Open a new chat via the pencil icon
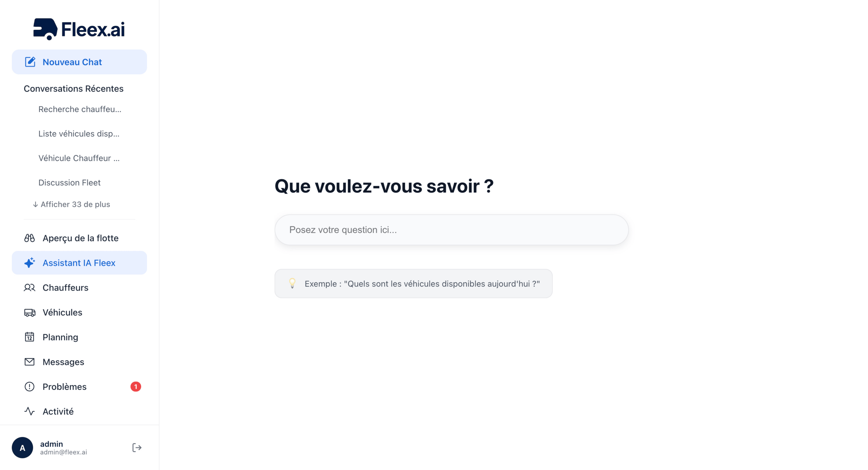 30,62
